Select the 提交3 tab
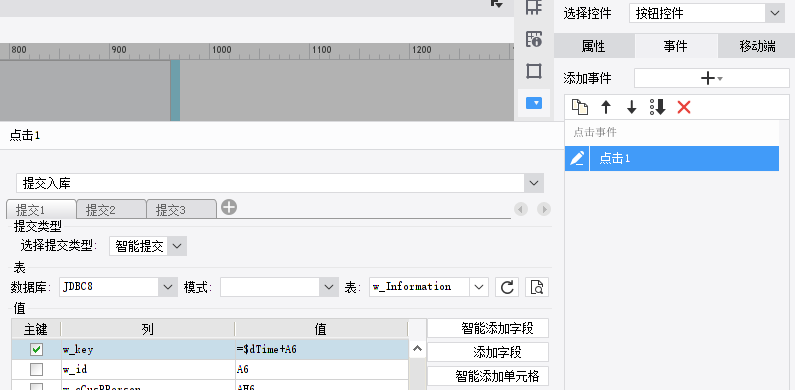 coord(181,209)
